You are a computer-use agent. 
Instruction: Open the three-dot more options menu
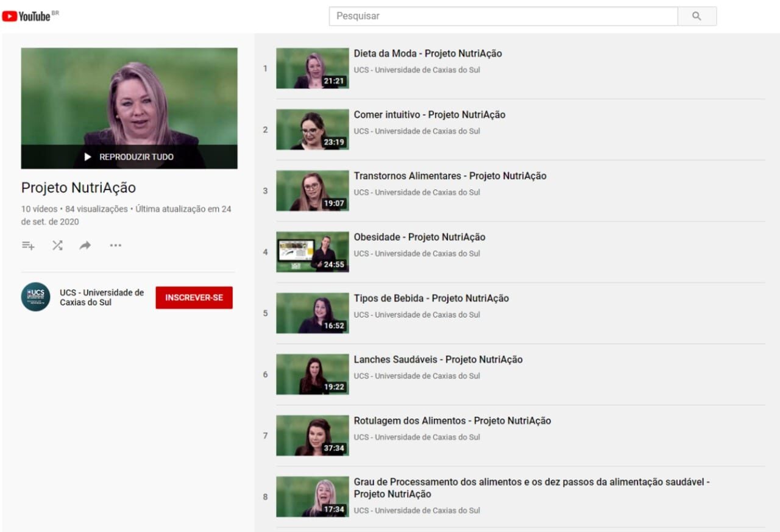click(116, 246)
